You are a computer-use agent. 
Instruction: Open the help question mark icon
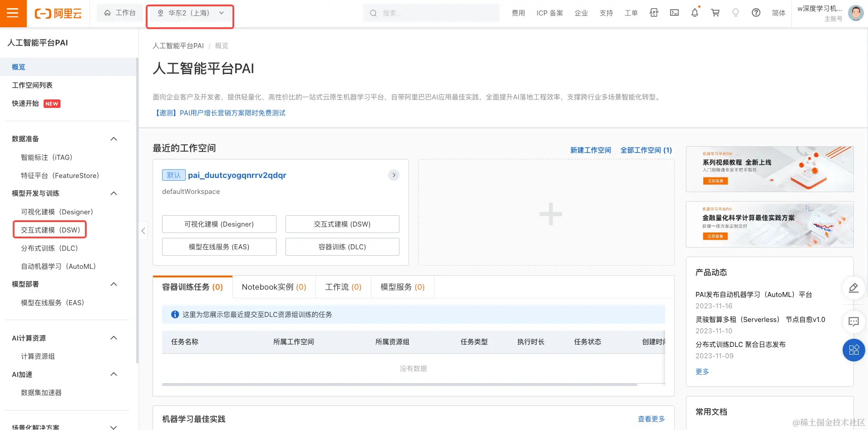click(756, 13)
